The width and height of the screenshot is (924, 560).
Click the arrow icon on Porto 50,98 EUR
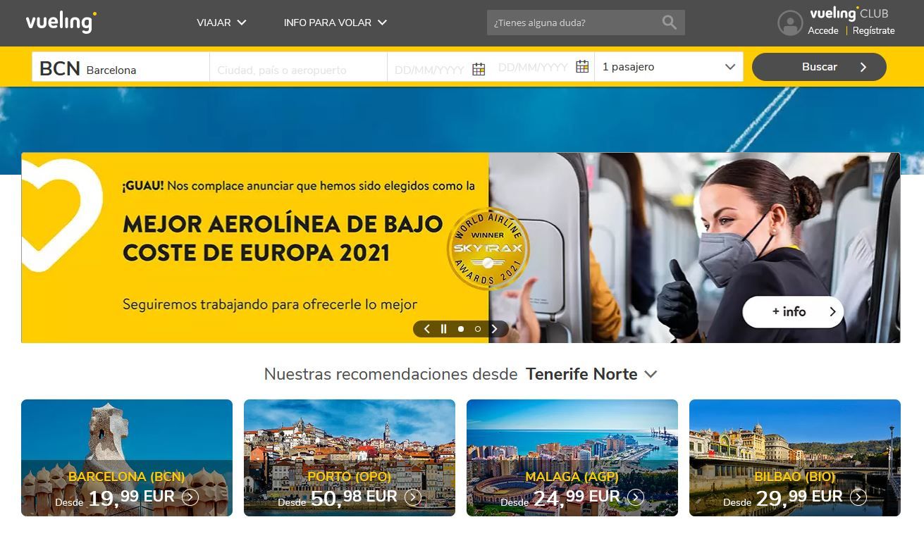413,497
